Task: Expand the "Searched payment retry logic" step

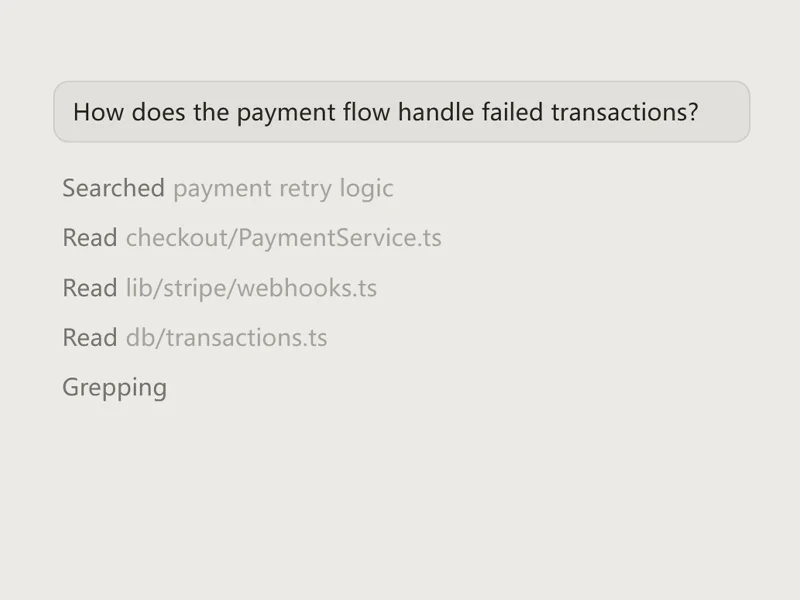Action: pyautogui.click(x=228, y=188)
